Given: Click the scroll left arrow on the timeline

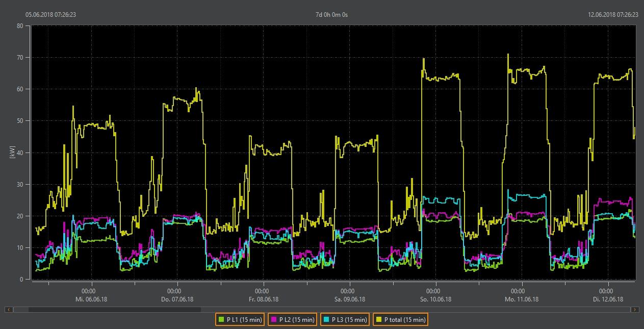Looking at the screenshot, I should [x=9, y=310].
